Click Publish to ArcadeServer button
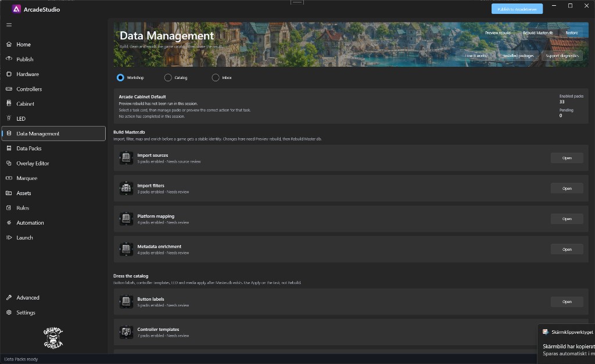Viewport: 595px width, 364px height. [x=517, y=9]
